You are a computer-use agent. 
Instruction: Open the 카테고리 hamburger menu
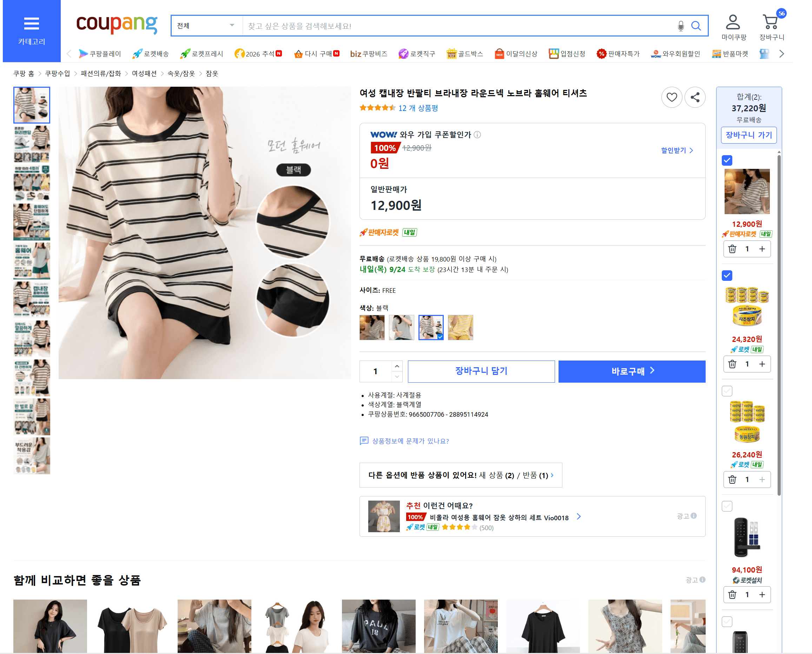point(32,31)
